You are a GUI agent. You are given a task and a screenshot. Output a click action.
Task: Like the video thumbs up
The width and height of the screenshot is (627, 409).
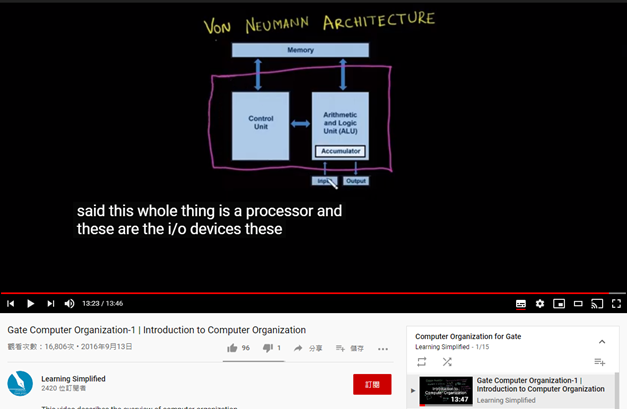tap(232, 348)
